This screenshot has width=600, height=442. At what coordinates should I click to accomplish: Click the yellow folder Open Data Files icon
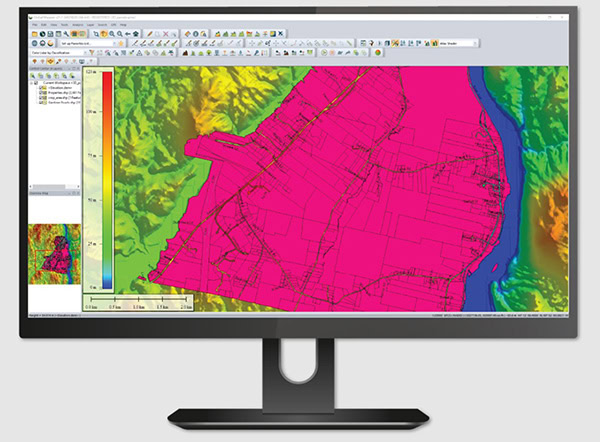34,34
